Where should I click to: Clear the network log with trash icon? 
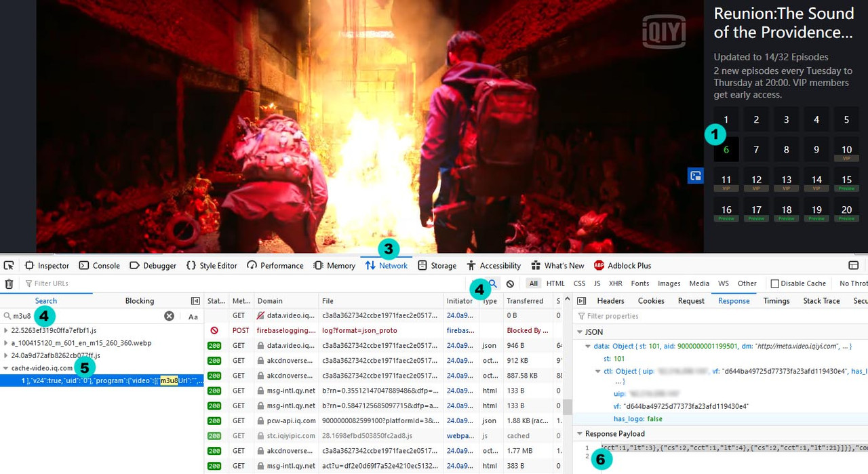(9, 283)
